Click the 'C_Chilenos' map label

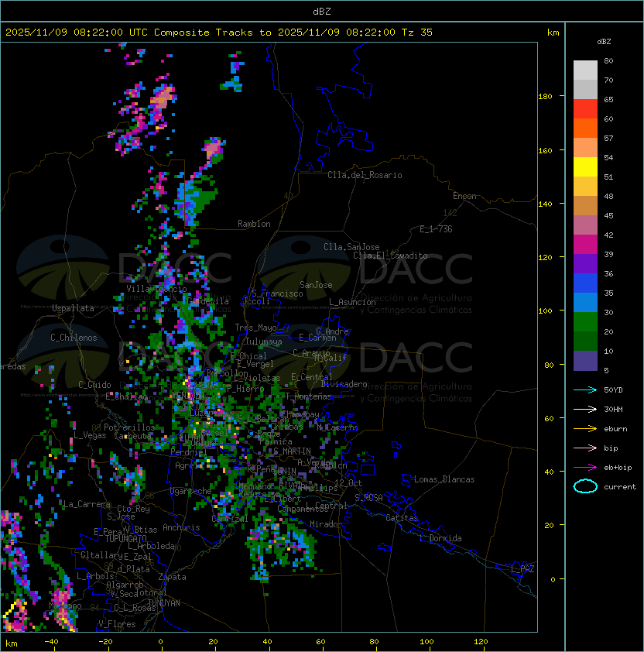pyautogui.click(x=74, y=338)
